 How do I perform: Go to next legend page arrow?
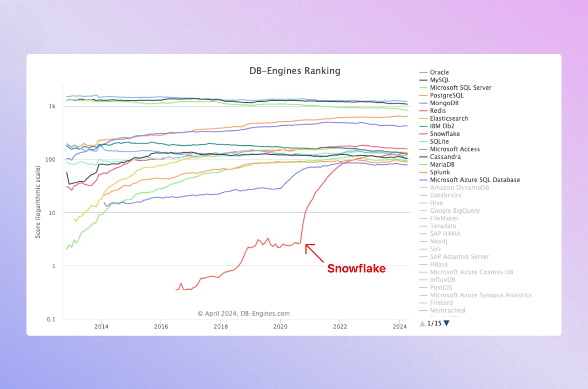pos(446,323)
